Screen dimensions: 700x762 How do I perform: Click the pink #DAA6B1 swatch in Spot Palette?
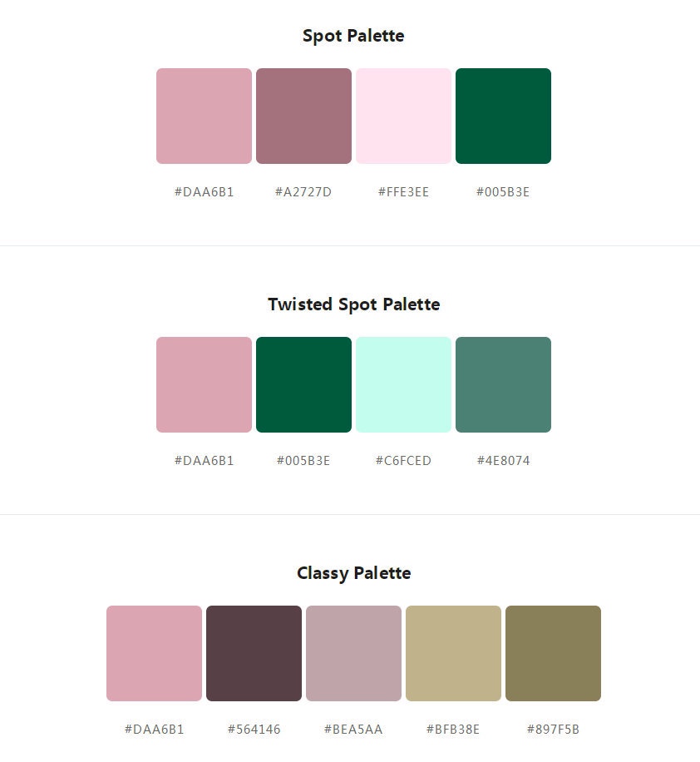204,116
